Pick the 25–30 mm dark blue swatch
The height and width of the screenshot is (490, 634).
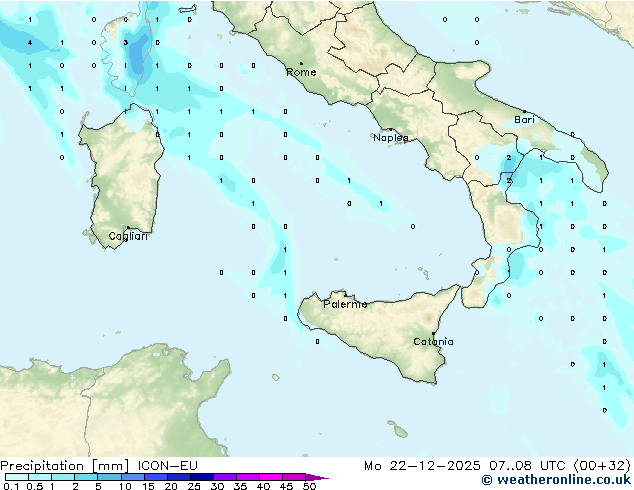pyautogui.click(x=202, y=477)
